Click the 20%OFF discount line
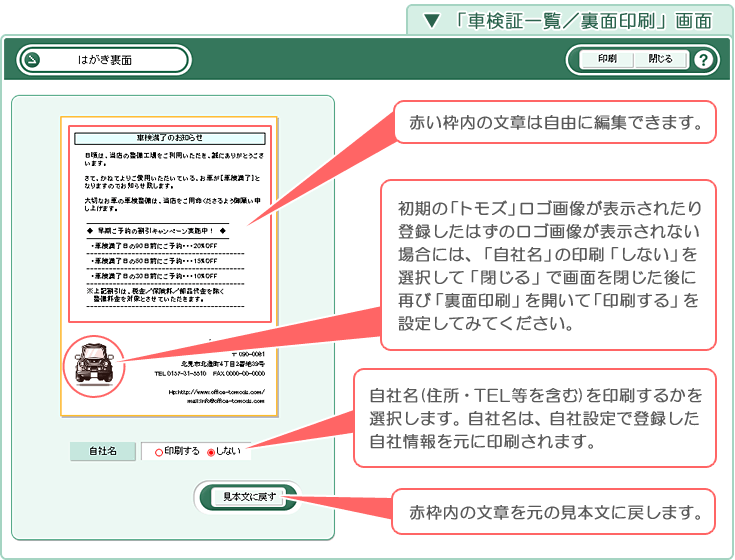Screen dimensions: 735x560 coord(154,246)
